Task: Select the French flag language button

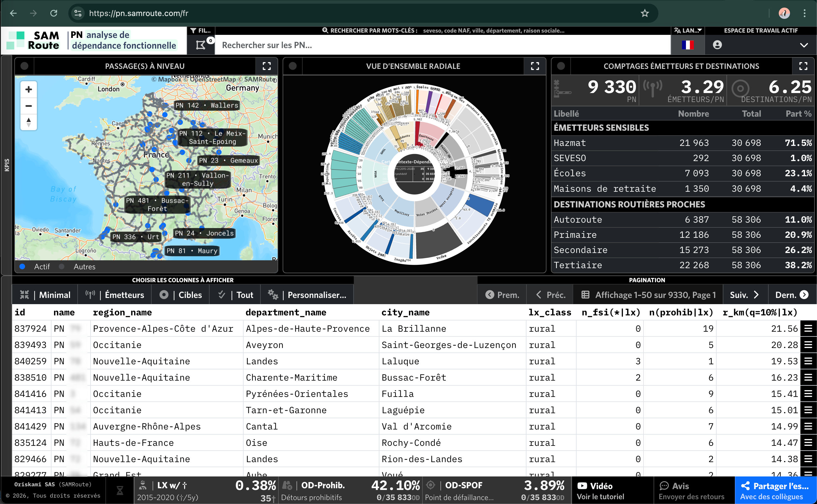Action: (688, 45)
